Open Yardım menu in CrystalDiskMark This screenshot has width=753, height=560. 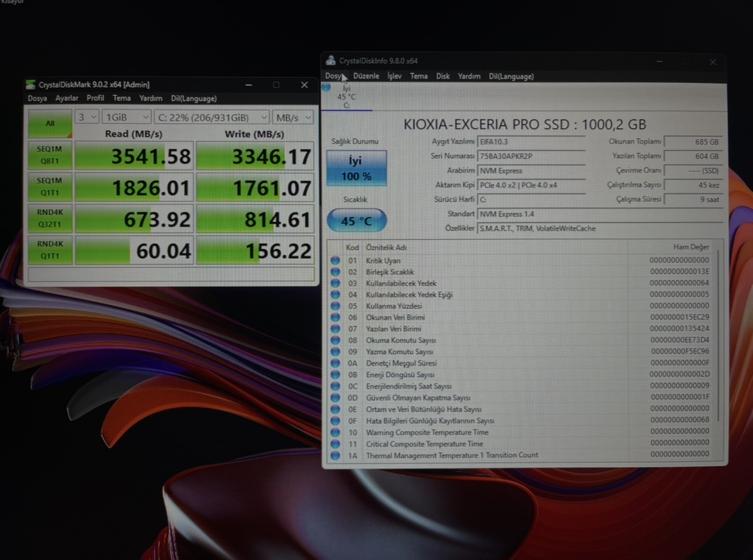[151, 98]
